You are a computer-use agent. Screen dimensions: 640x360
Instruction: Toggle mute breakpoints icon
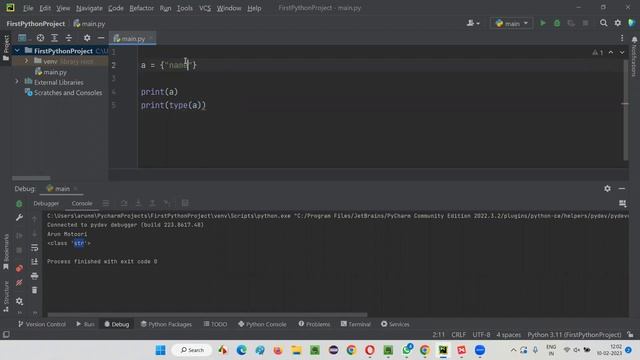click(x=19, y=282)
